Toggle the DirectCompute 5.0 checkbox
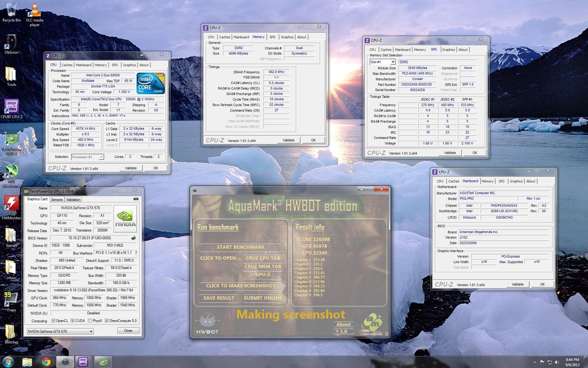Screen dimensions: 588x368 107,321
